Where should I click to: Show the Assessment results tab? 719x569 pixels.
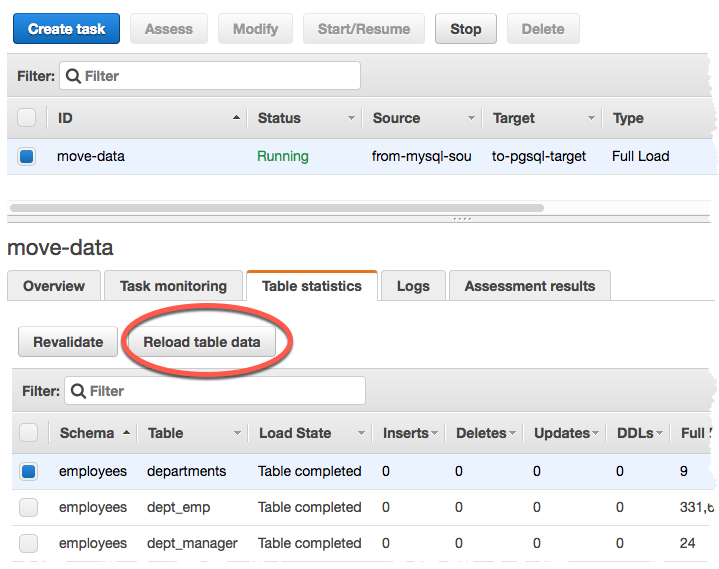(x=529, y=286)
